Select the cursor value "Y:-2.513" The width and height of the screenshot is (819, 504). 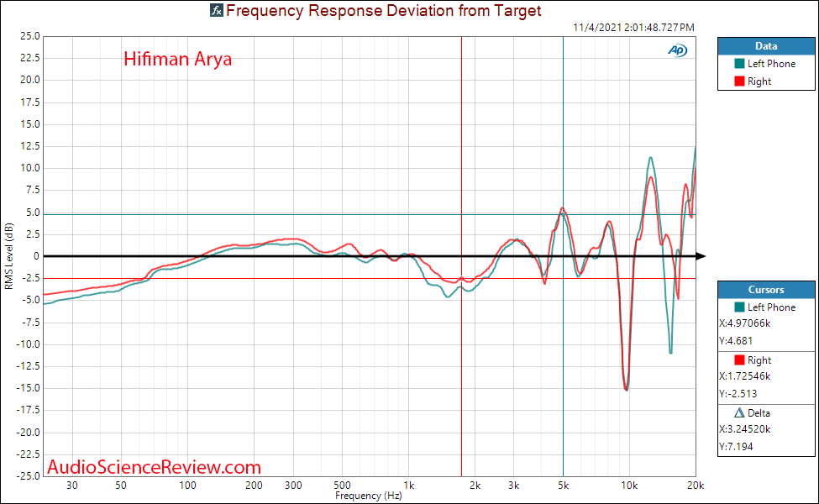738,394
